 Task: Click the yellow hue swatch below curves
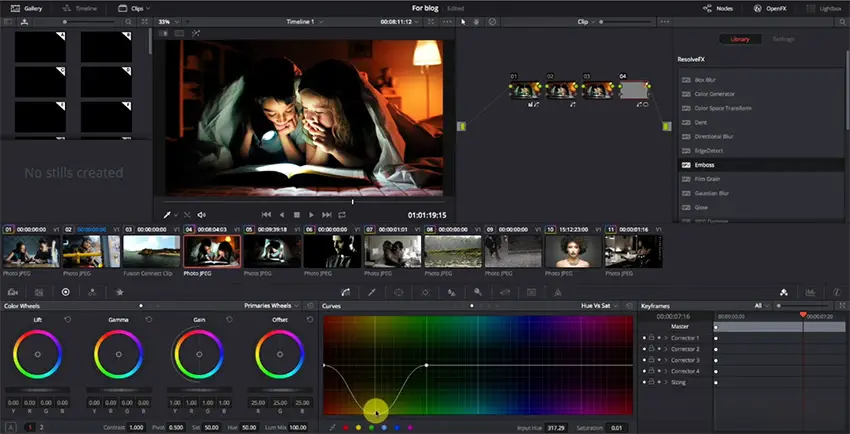tap(358, 427)
